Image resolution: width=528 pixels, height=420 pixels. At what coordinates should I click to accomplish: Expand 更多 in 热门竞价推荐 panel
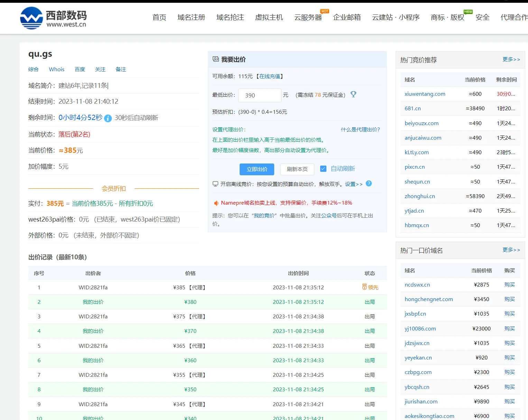click(x=511, y=59)
